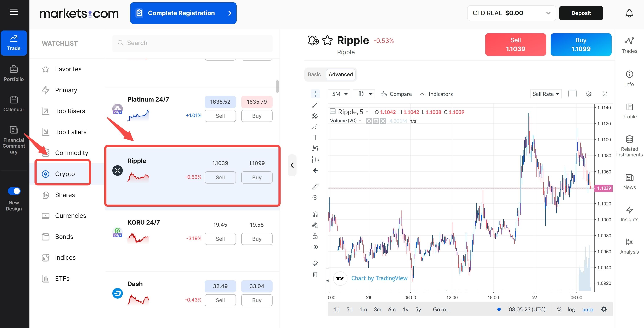Expand the Volume (20) indicator arrow

click(x=360, y=120)
